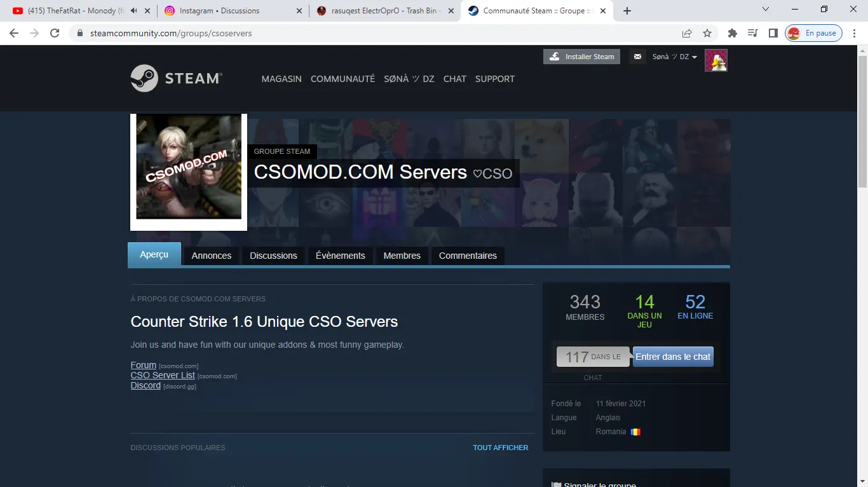
Task: Click the padlock site info icon
Action: [80, 33]
